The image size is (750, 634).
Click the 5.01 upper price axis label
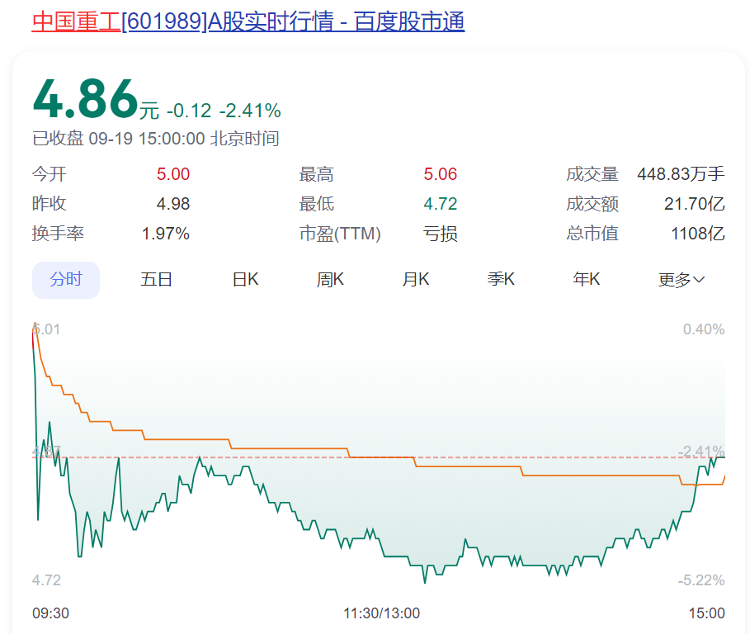coord(46,329)
